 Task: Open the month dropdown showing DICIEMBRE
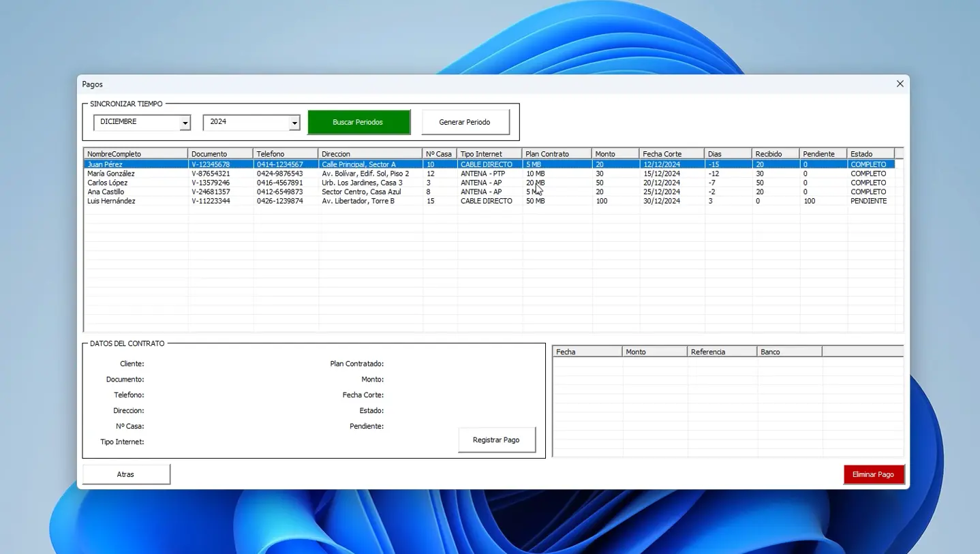point(185,123)
